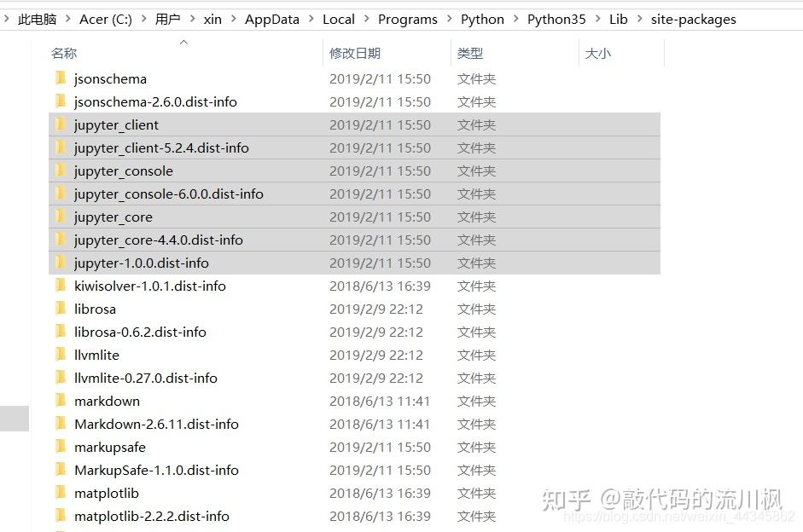Open the markdown folder
This screenshot has width=803, height=532.
[x=107, y=401]
